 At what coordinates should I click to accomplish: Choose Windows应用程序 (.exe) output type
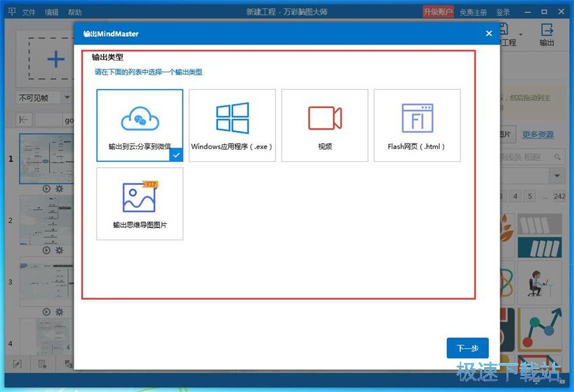coord(232,125)
